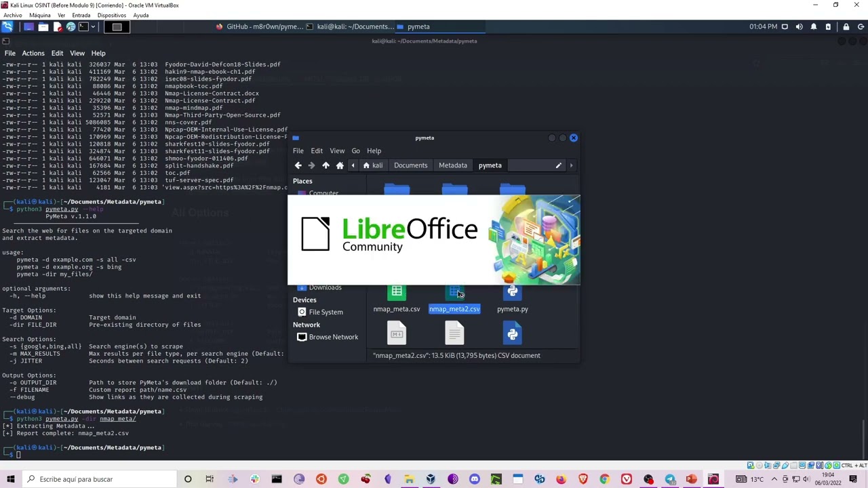The height and width of the screenshot is (488, 868).
Task: Open Discord from Windows taskbar
Action: click(474, 479)
